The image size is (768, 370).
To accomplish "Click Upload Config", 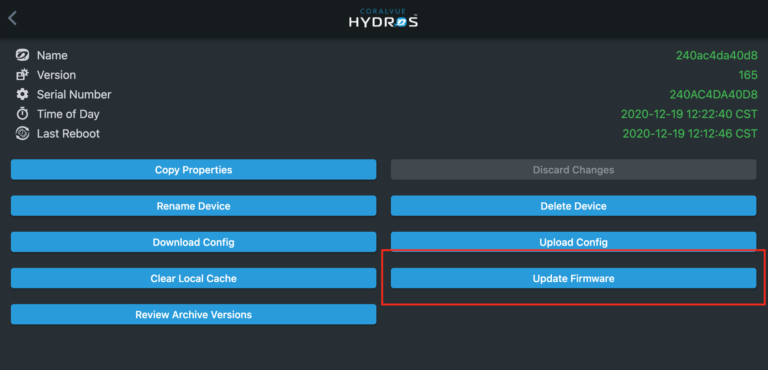I will tap(574, 242).
